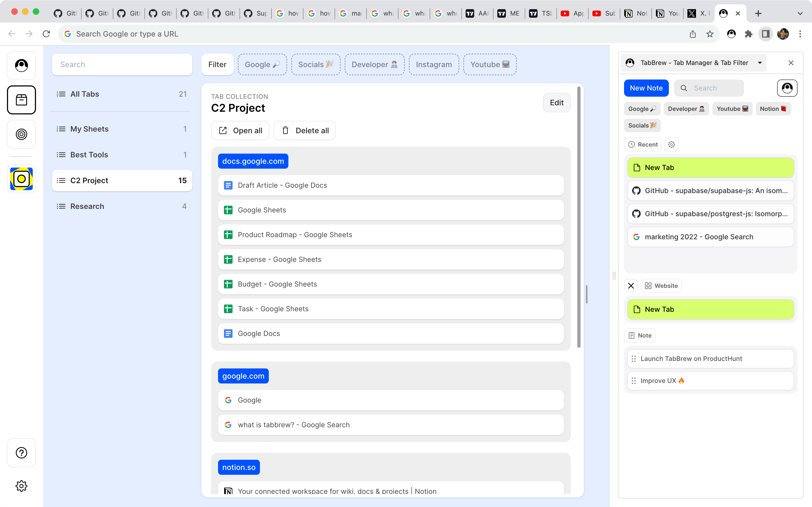This screenshot has height=507, width=812.
Task: Select the Best Tools collection
Action: [x=122, y=155]
